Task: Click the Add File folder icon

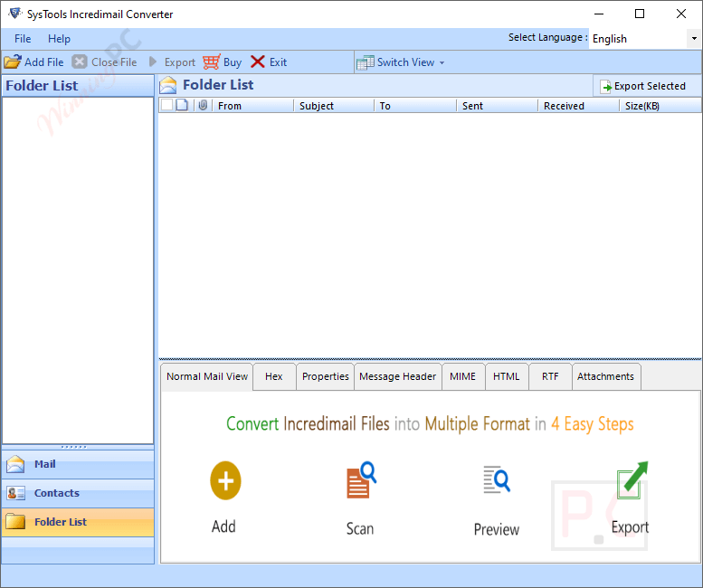Action: (x=13, y=62)
